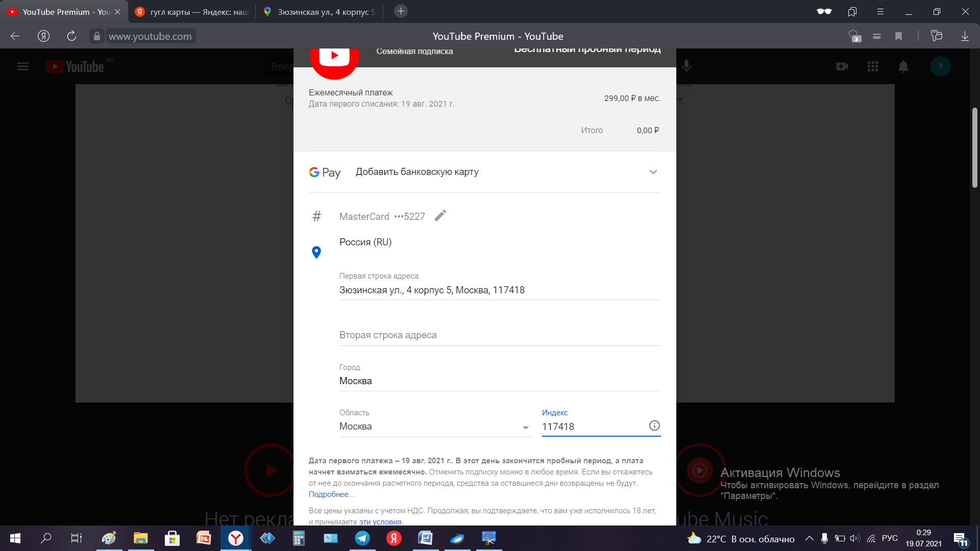
Task: Open Microsoft Word from the taskbar
Action: tap(425, 538)
